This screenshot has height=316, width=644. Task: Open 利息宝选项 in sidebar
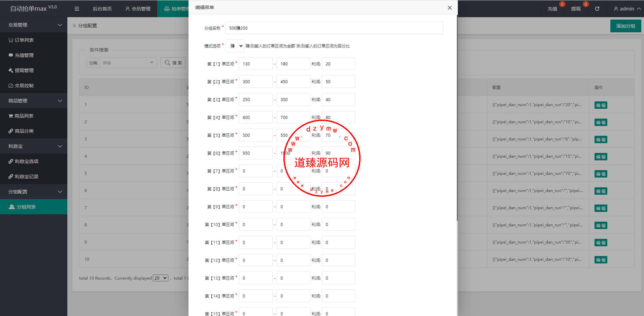(34, 161)
